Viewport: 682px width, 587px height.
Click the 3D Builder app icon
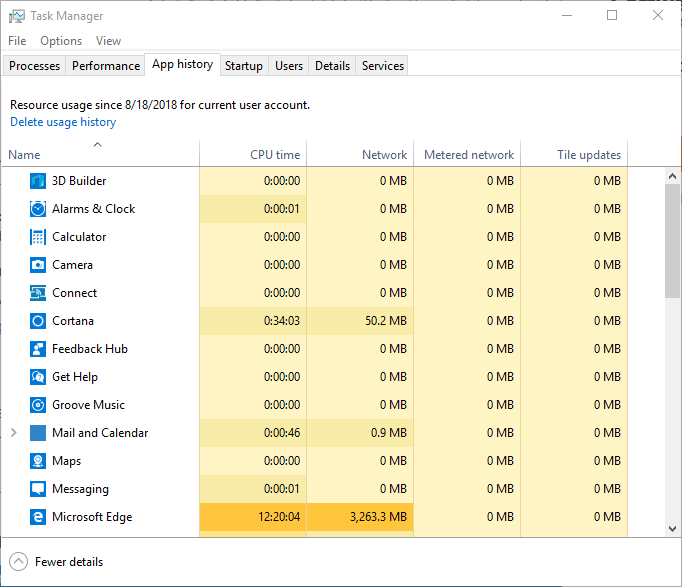(x=38, y=181)
